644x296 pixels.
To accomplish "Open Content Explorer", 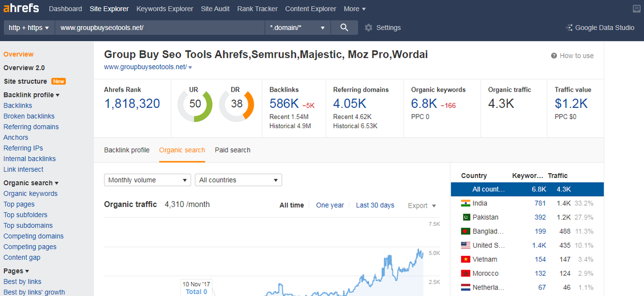I will click(311, 9).
